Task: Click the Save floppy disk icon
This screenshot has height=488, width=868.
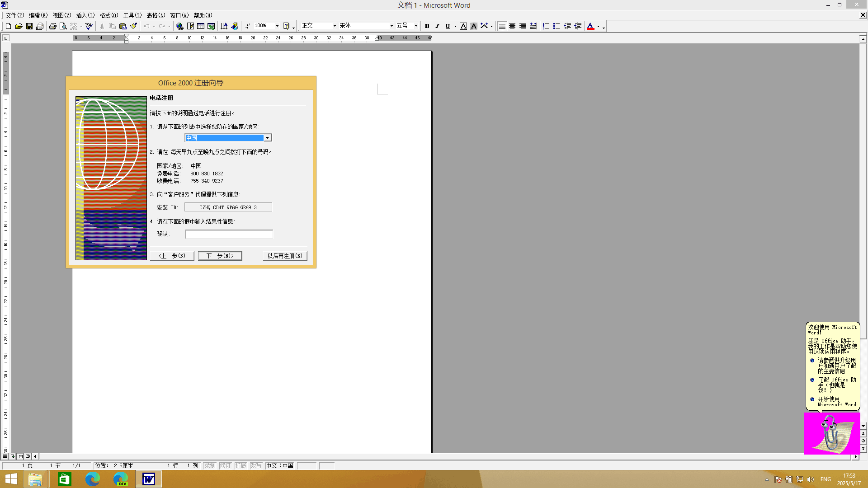Action: tap(29, 26)
